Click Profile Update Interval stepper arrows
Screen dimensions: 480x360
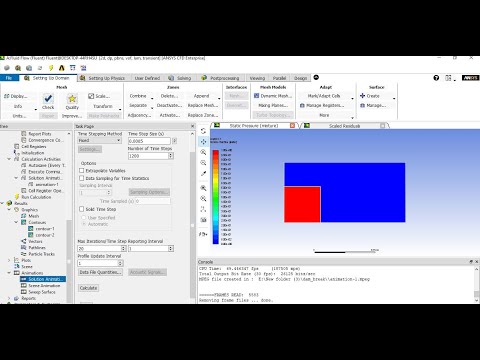[121, 263]
